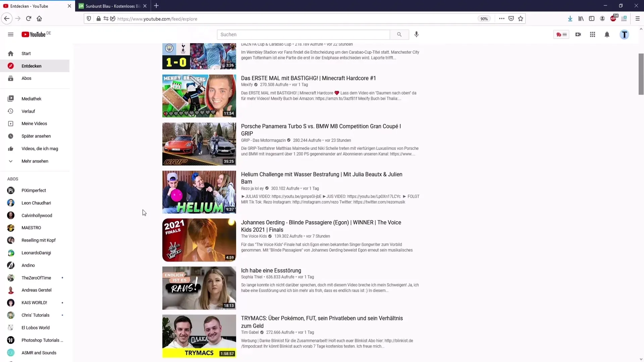Go back with the browser back arrow

(x=7, y=19)
